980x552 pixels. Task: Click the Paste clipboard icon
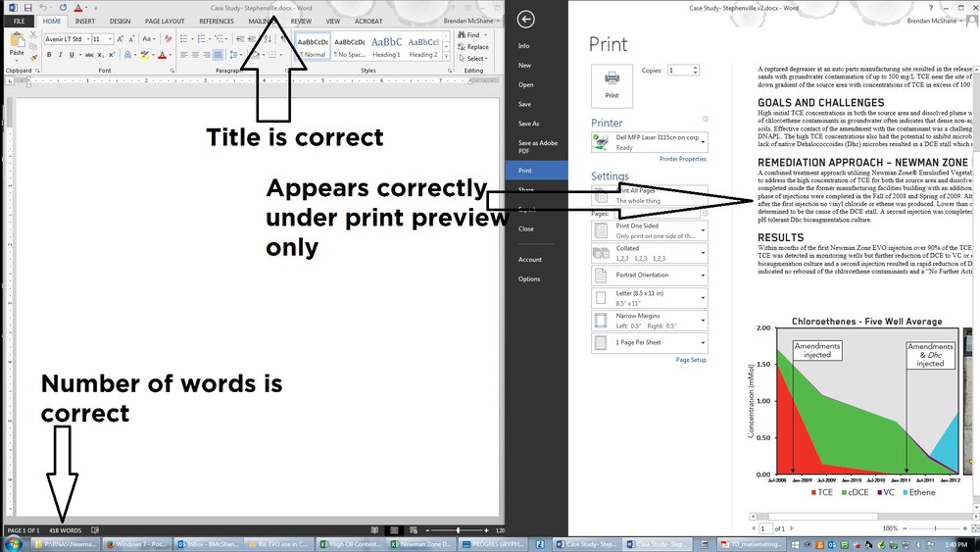[x=17, y=41]
